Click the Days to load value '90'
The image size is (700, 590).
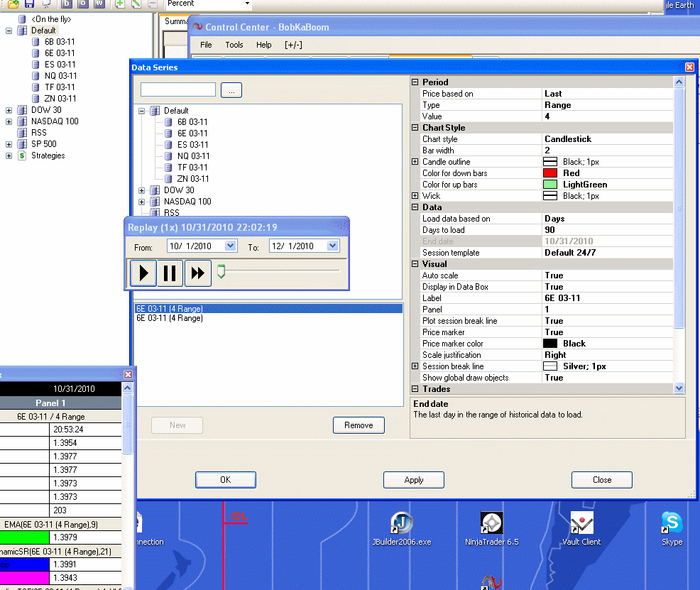point(549,230)
